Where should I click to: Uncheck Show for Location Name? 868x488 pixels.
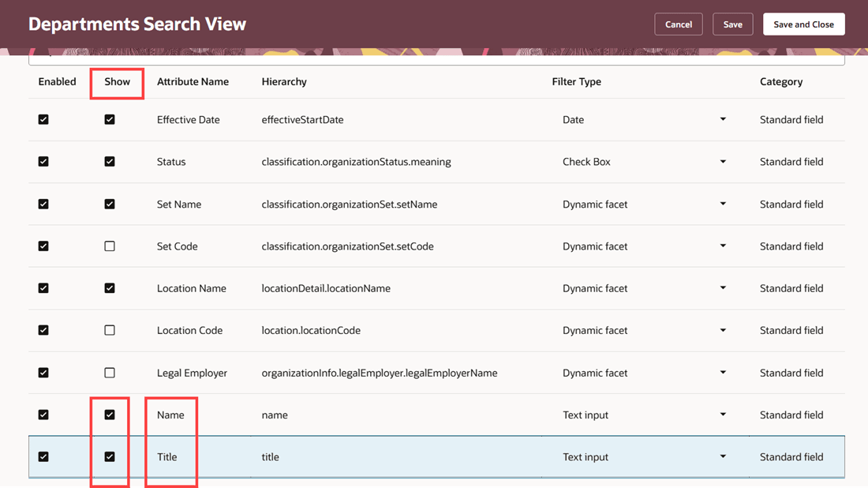click(x=110, y=288)
